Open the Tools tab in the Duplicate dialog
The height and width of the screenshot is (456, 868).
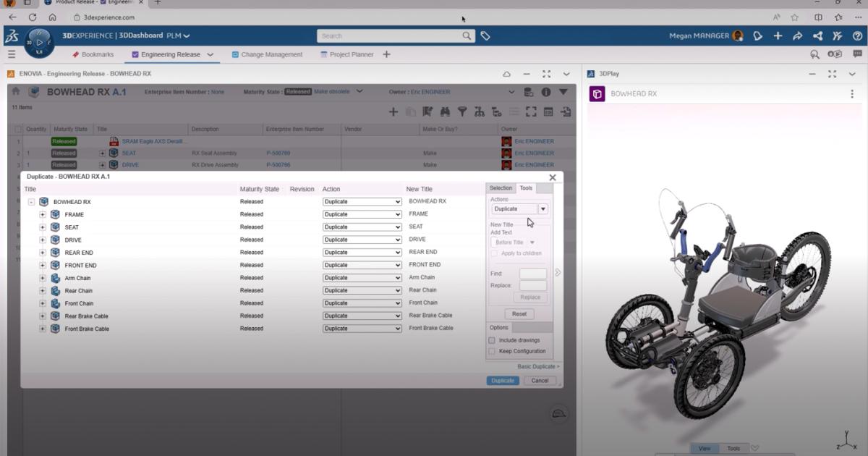pyautogui.click(x=526, y=187)
